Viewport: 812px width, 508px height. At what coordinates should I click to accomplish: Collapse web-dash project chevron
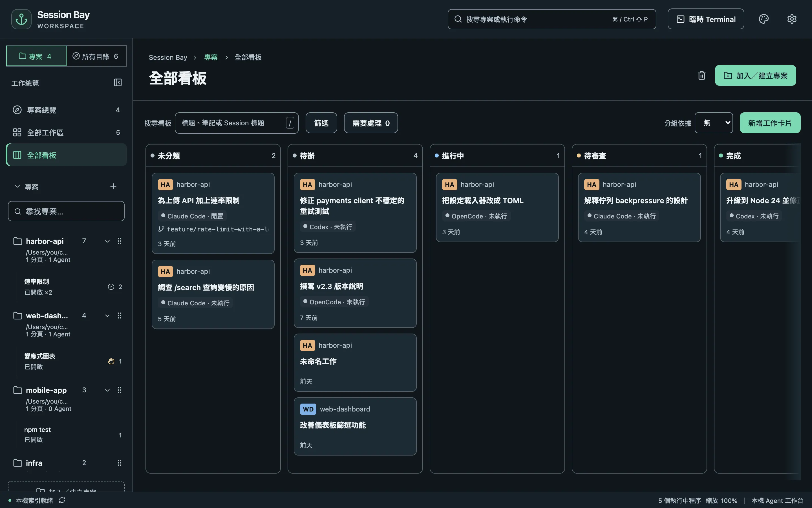107,316
